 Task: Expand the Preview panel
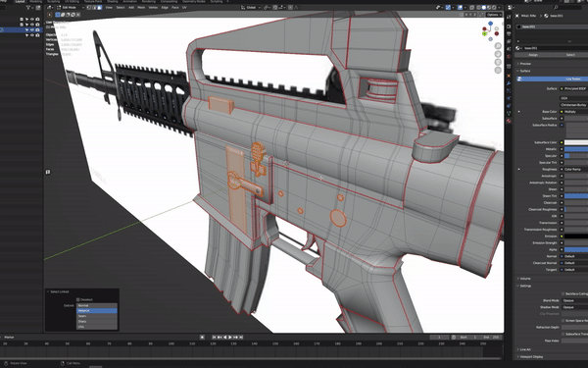(x=525, y=64)
